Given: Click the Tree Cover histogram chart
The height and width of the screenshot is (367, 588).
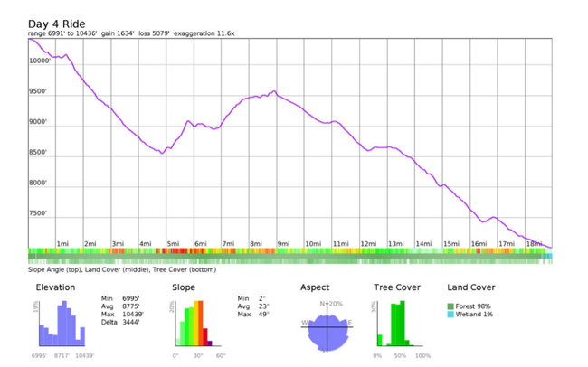Looking at the screenshot, I should 398,324.
